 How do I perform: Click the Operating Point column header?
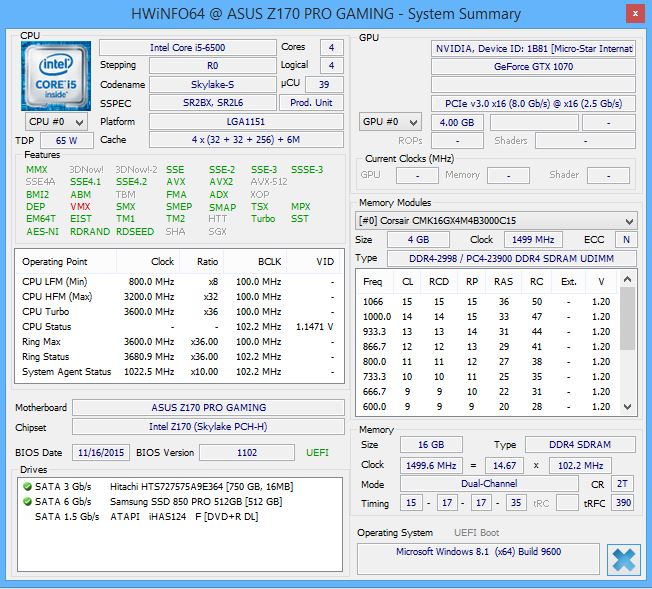(x=67, y=262)
